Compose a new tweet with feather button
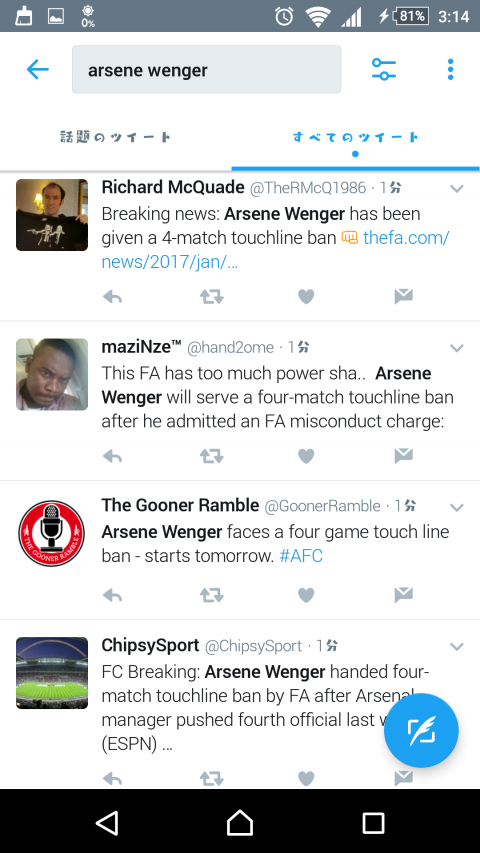 [x=421, y=731]
